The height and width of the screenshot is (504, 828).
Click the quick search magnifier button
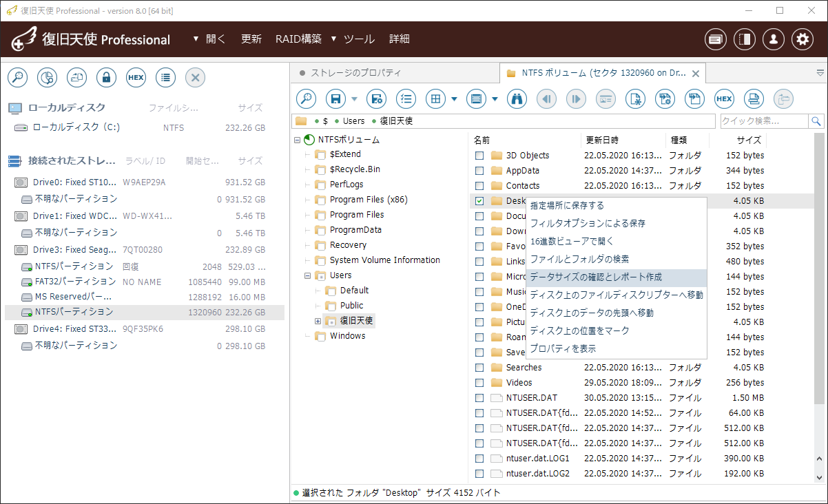tap(816, 121)
